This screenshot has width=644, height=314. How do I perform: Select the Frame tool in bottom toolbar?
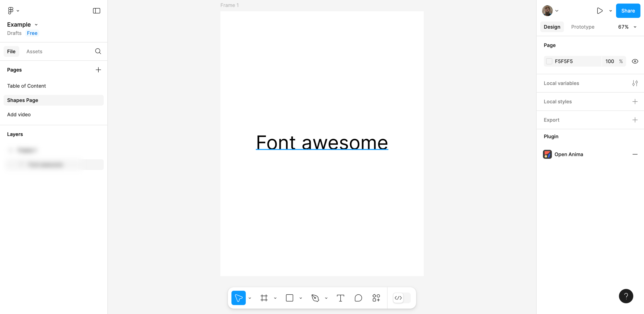click(264, 298)
